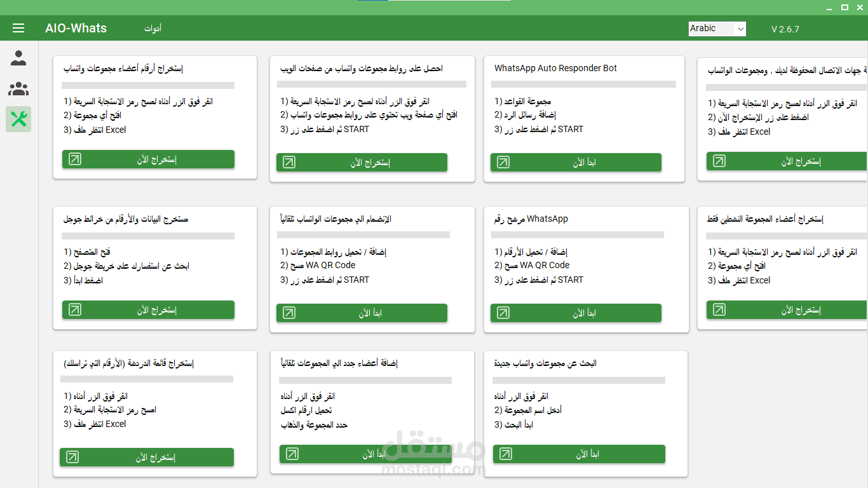Click the step text فتح المتصفح
Screen dimensions: 868x488
[92, 252]
